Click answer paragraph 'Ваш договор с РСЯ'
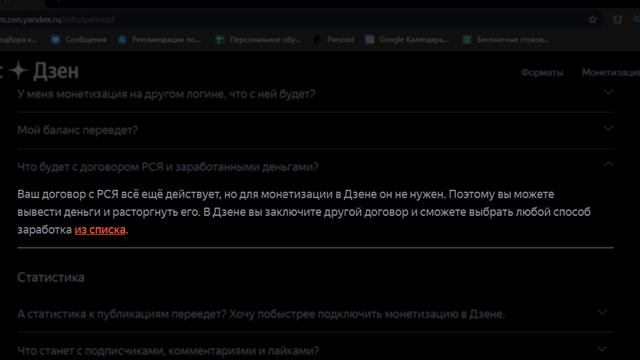The image size is (640, 360). click(304, 212)
